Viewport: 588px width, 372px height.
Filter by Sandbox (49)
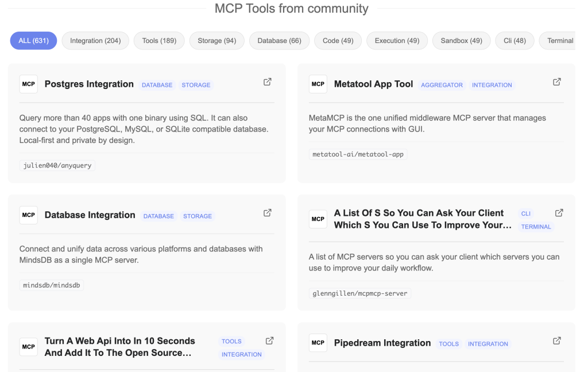pyautogui.click(x=461, y=41)
